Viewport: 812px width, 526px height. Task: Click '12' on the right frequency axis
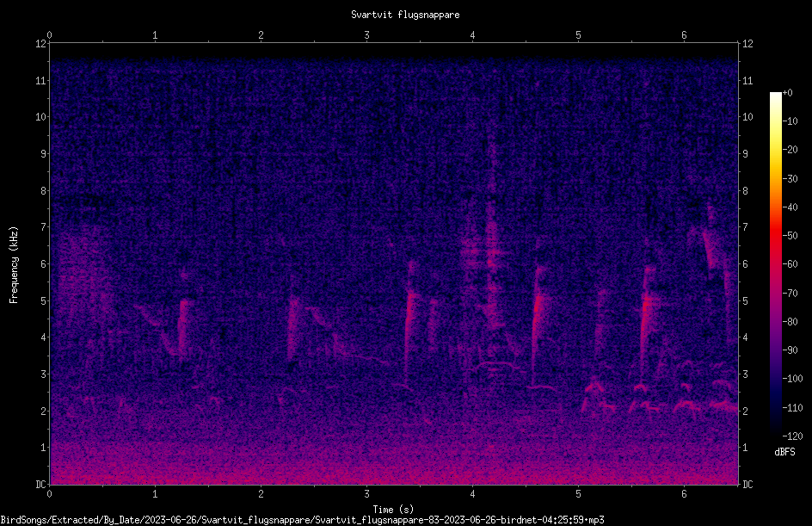pyautogui.click(x=747, y=44)
